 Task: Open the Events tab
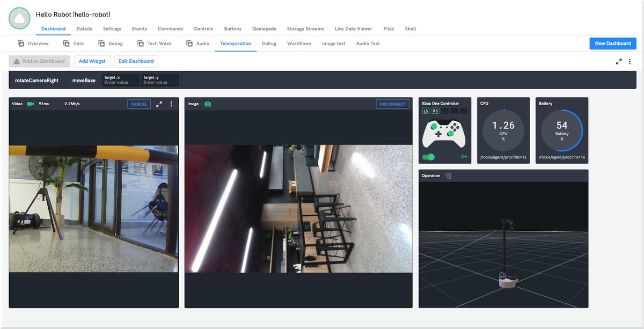point(140,29)
